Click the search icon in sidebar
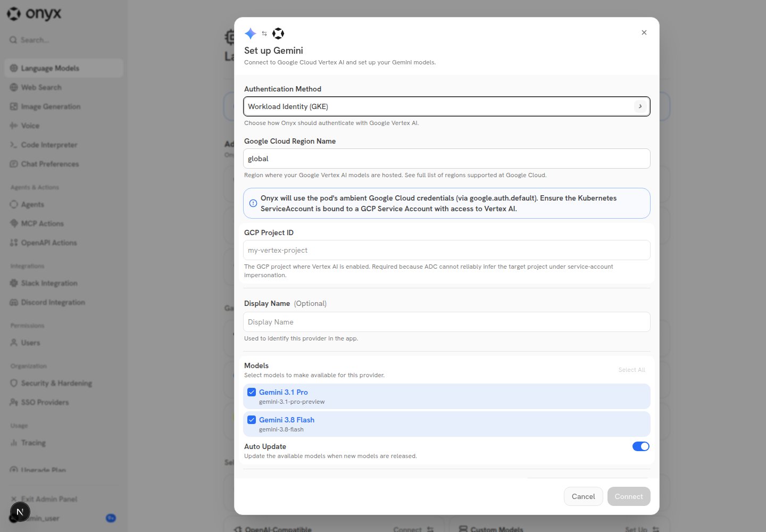The width and height of the screenshot is (766, 532). pyautogui.click(x=13, y=40)
